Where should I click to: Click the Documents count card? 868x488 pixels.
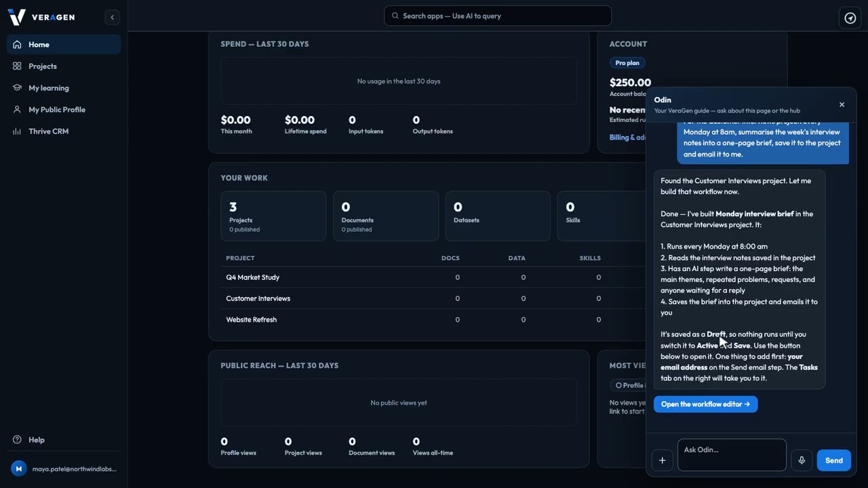click(x=386, y=216)
